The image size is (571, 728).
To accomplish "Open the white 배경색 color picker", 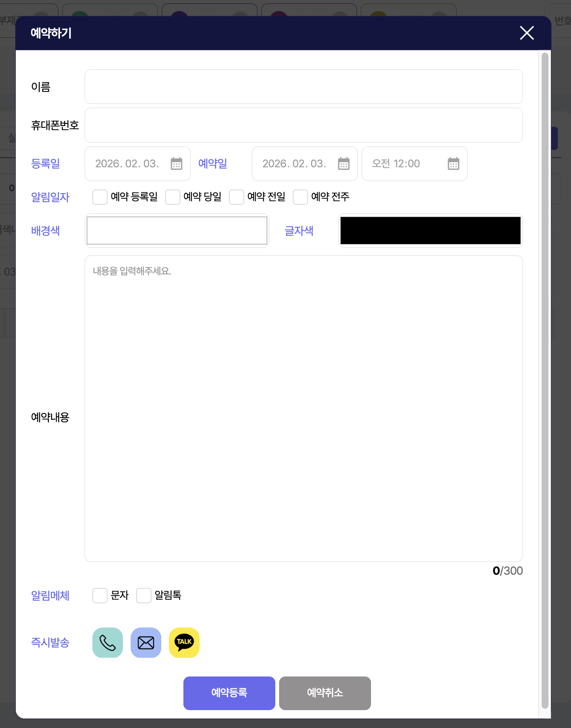I will click(177, 231).
